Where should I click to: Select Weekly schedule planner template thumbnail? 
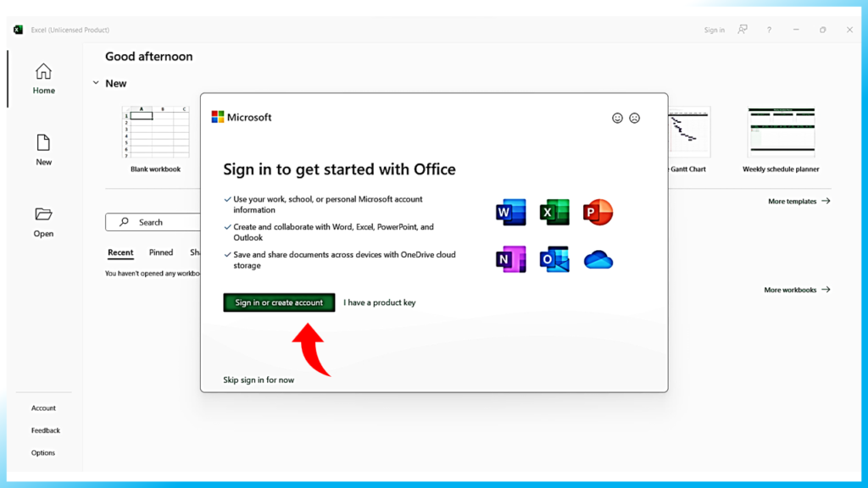781,132
